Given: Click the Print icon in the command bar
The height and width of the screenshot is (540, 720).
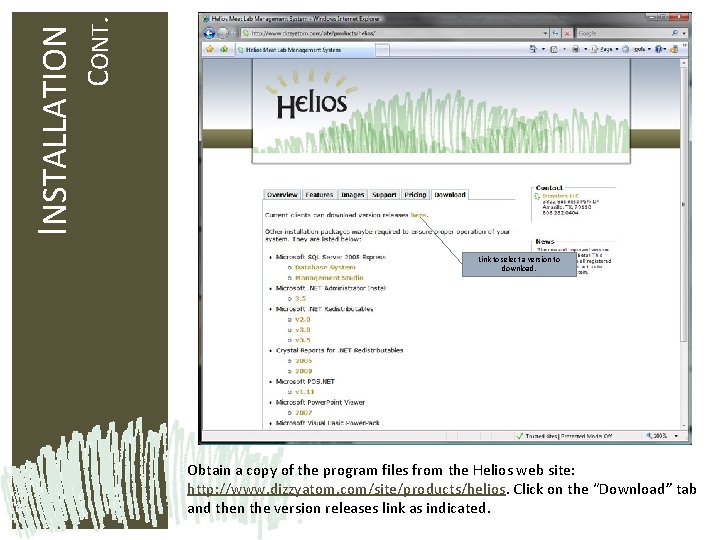Looking at the screenshot, I should [x=575, y=49].
